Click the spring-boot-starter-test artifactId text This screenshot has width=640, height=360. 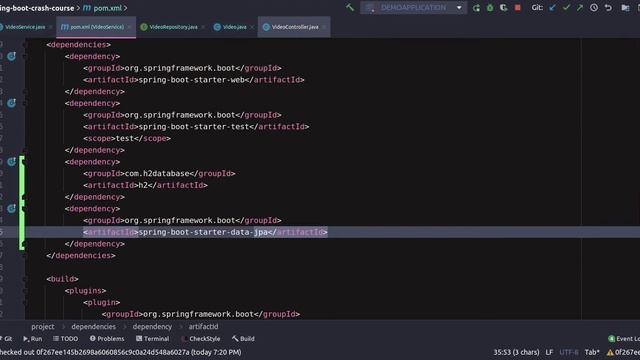point(194,127)
